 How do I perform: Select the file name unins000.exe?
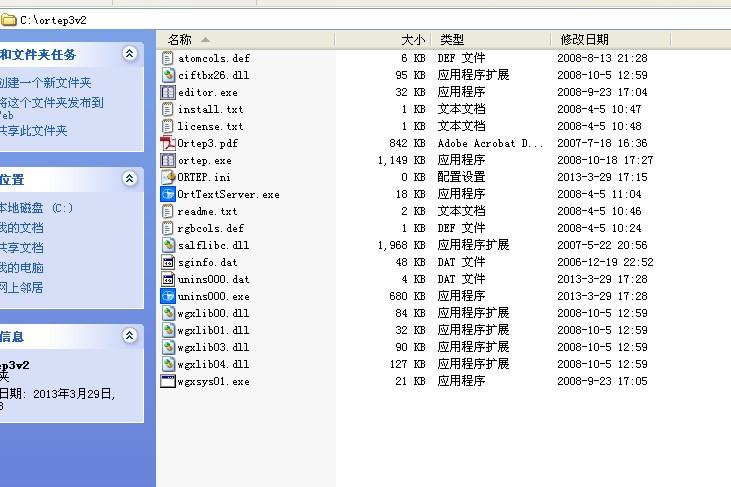(x=214, y=296)
